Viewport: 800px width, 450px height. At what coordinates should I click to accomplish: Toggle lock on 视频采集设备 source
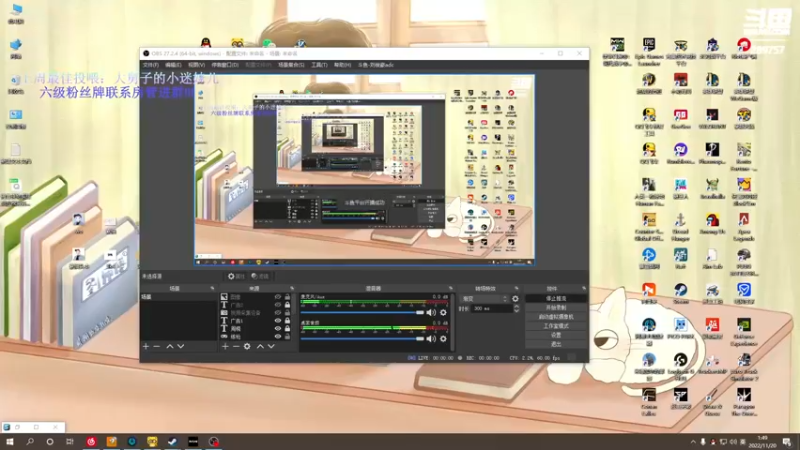pyautogui.click(x=287, y=313)
